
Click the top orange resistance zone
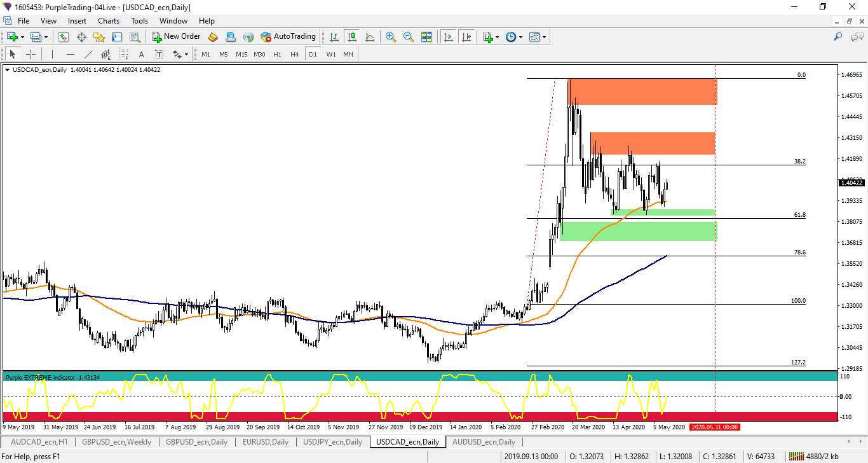642,92
